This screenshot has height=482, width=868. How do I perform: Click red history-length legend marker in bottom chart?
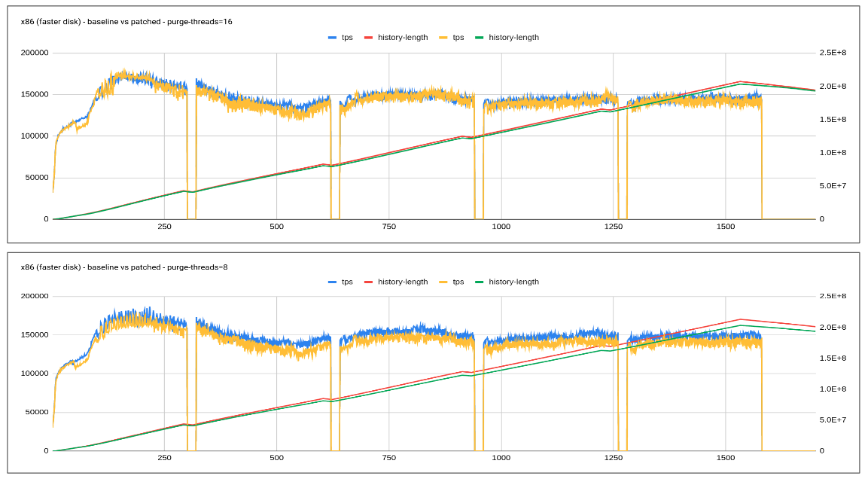coord(369,282)
